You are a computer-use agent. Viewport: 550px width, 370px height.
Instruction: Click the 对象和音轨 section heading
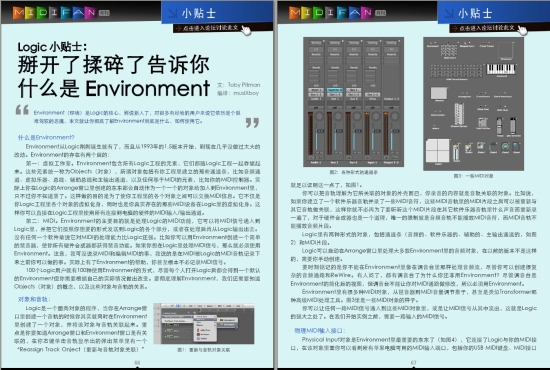click(34, 299)
